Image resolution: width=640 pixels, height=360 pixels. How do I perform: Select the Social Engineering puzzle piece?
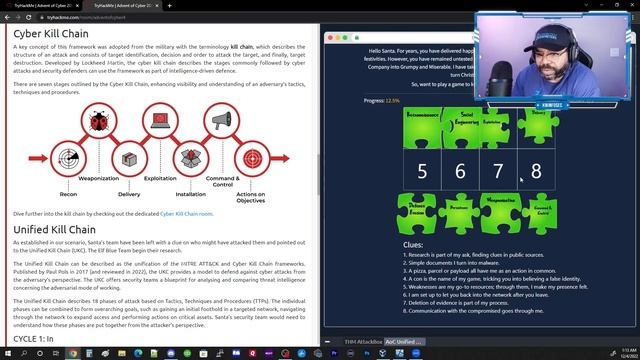pos(461,127)
